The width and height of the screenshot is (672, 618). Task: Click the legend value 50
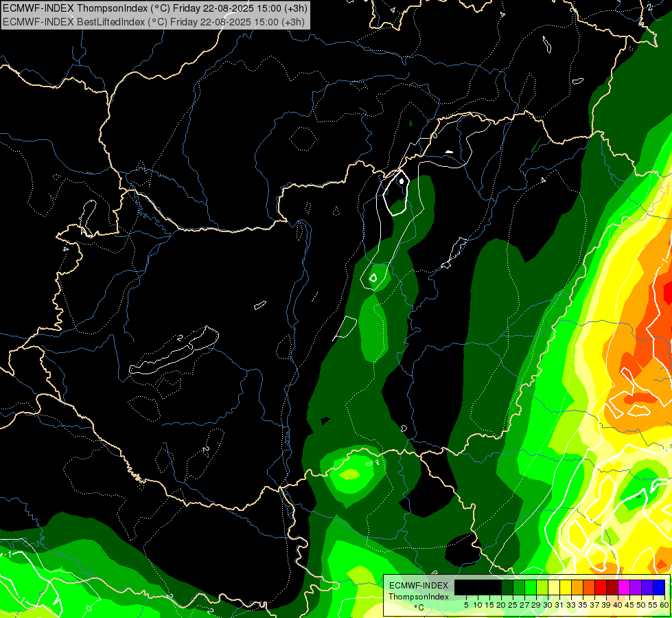click(642, 605)
